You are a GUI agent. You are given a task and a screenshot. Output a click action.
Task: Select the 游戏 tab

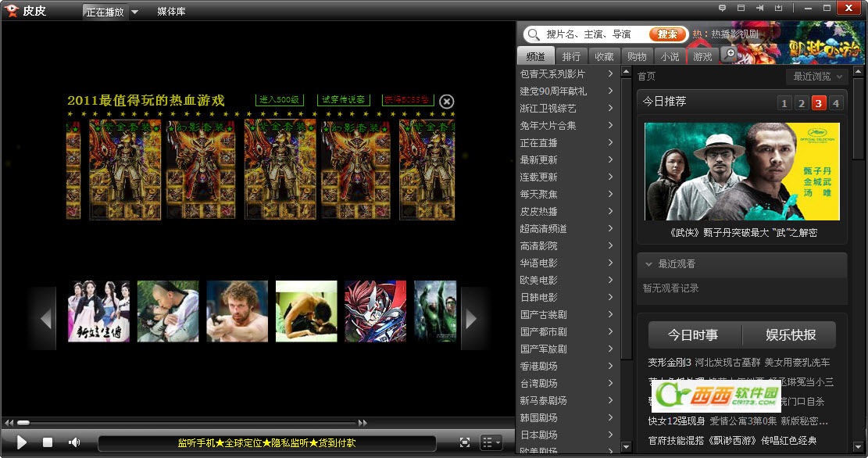(702, 56)
